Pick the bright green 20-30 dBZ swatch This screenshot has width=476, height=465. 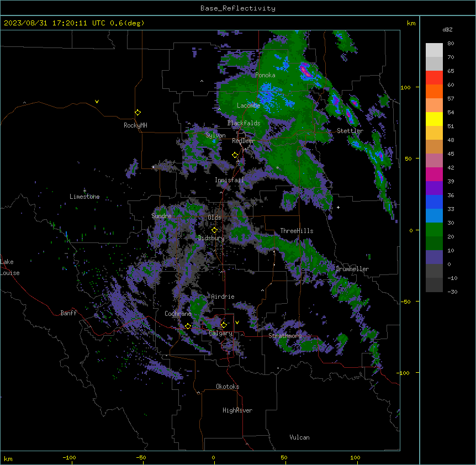click(x=434, y=230)
